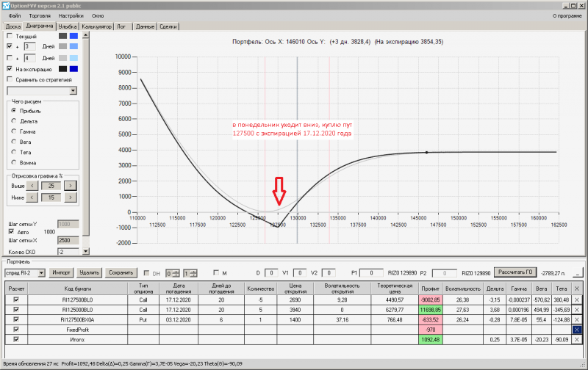
Task: Click the Профит column header
Action: 430,289
